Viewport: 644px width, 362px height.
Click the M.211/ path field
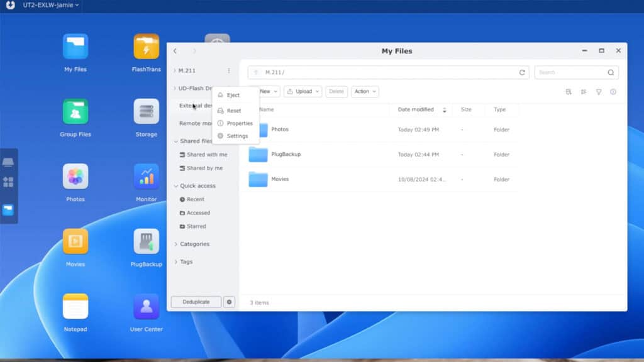pyautogui.click(x=388, y=73)
